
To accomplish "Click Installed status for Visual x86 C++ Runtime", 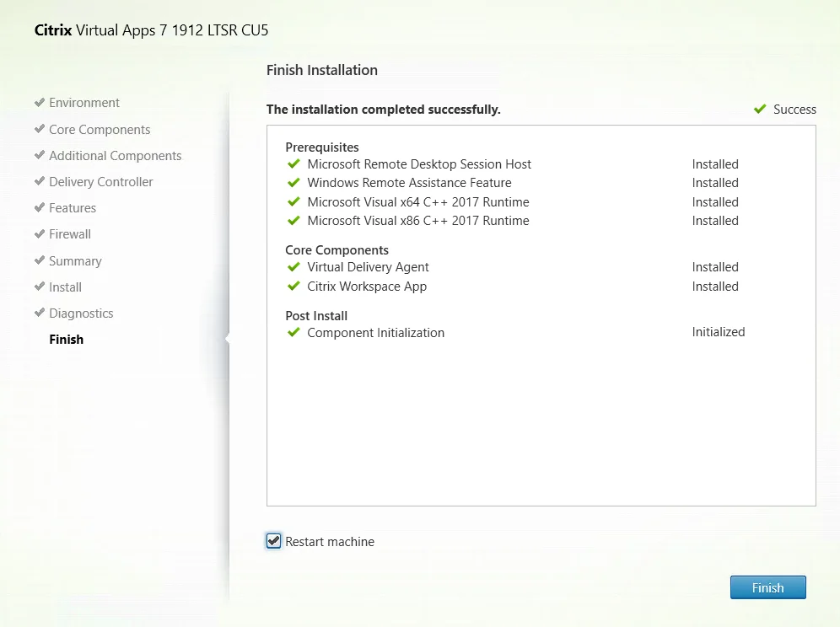I will 715,221.
